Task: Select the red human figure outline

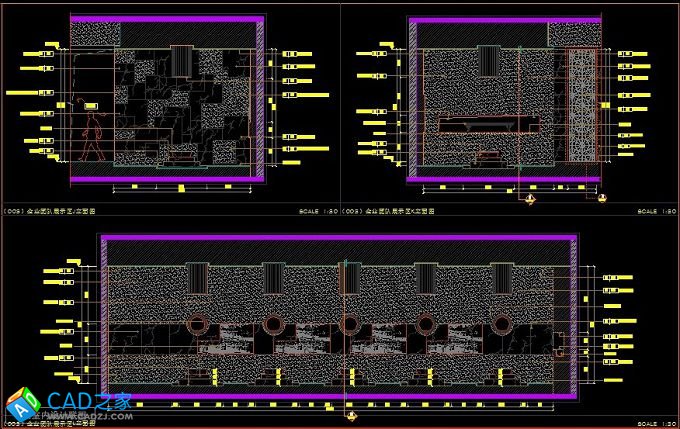Action: pos(94,136)
